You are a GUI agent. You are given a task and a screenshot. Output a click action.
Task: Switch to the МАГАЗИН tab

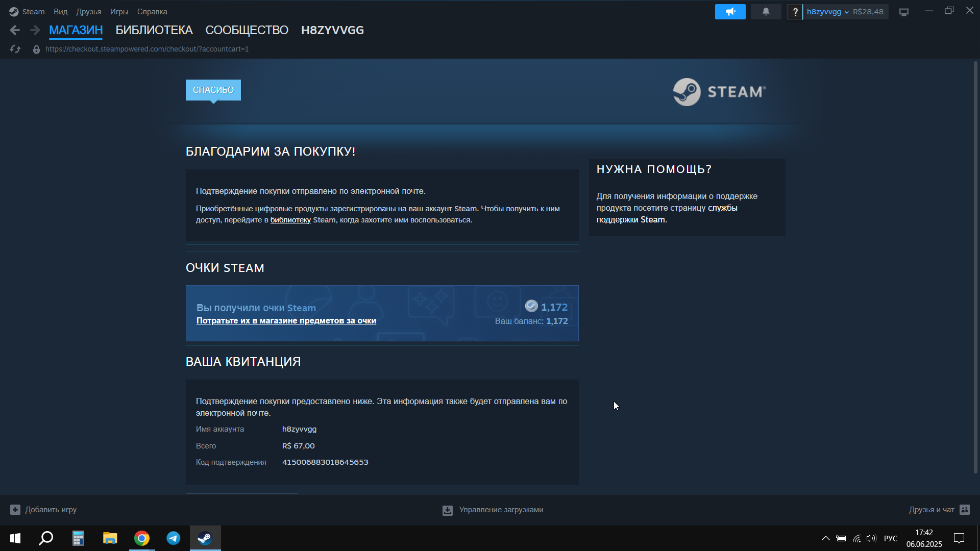76,30
